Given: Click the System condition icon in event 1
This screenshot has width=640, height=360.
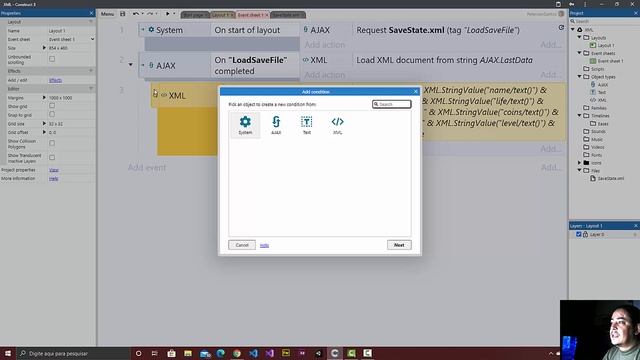Looking at the screenshot, I should pyautogui.click(x=151, y=30).
